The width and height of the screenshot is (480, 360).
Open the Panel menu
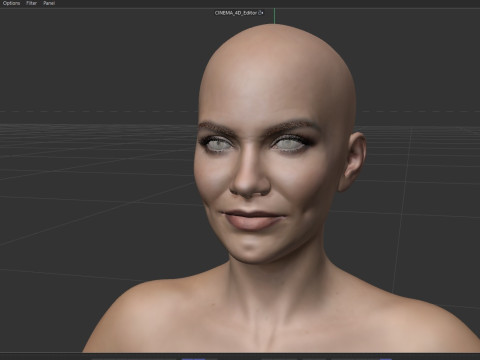pyautogui.click(x=49, y=3)
